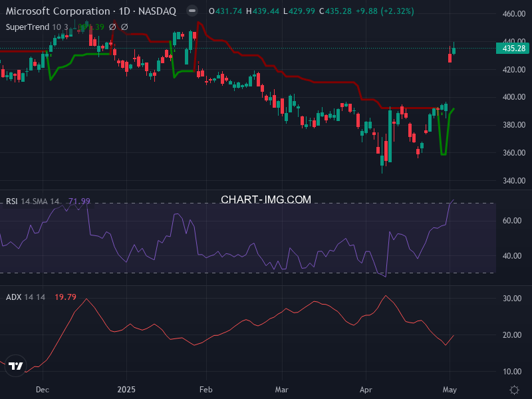Click the TradingView logo icon
Viewport: 532px width, 399px height.
(15, 366)
